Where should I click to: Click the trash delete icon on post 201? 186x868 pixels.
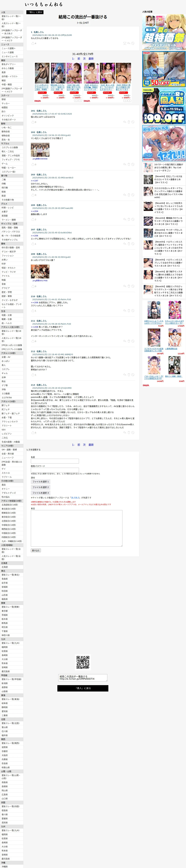pyautogui.click(x=129, y=122)
